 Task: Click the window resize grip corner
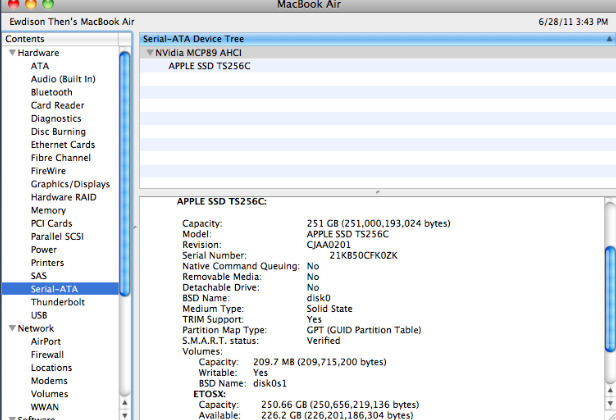tap(610, 415)
